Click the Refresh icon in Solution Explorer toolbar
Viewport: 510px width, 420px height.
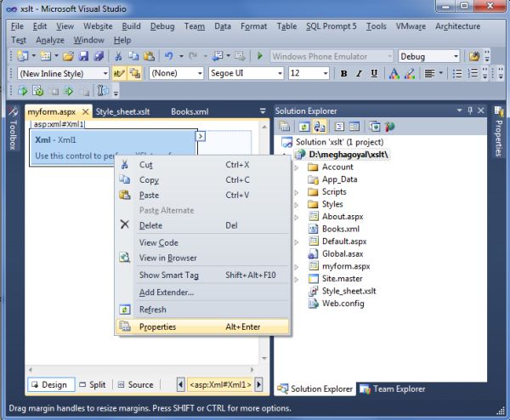coord(304,127)
